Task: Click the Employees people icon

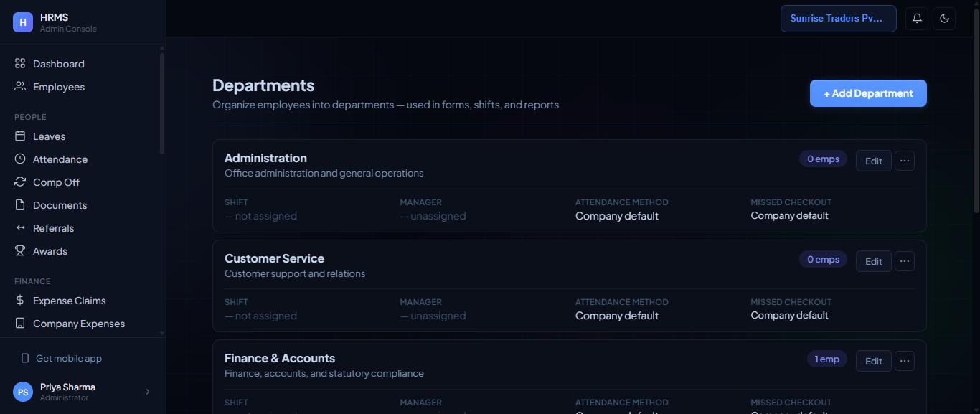Action: [20, 87]
